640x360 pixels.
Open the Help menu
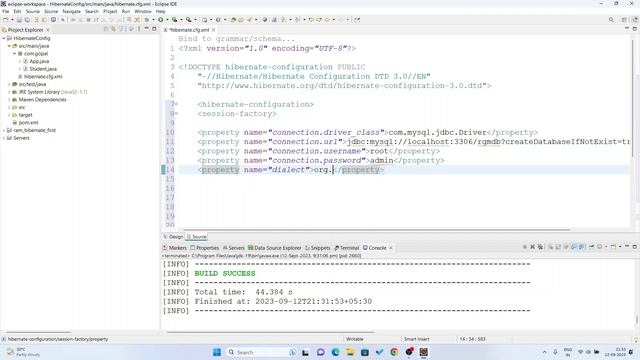160,11
